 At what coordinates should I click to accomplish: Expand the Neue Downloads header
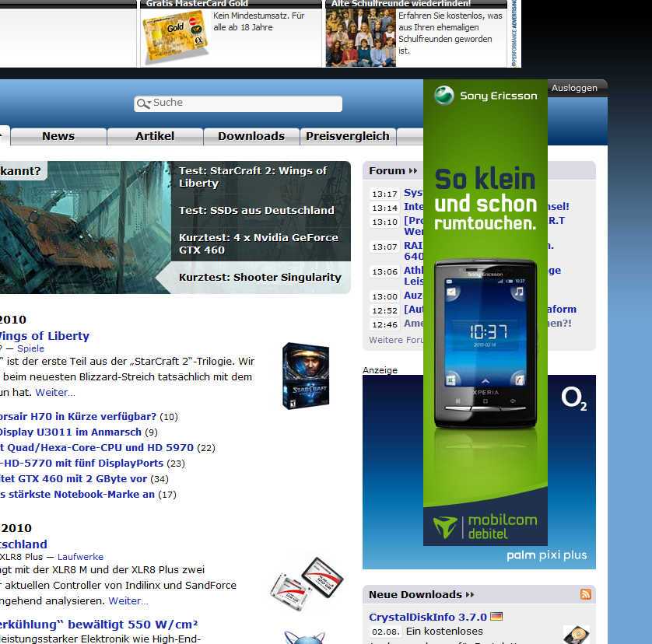tap(421, 594)
